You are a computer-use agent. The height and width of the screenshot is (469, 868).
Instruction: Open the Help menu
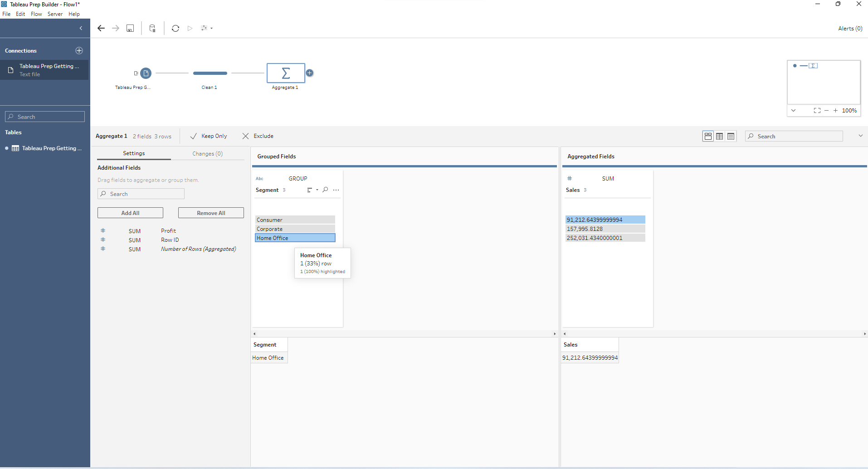point(74,14)
